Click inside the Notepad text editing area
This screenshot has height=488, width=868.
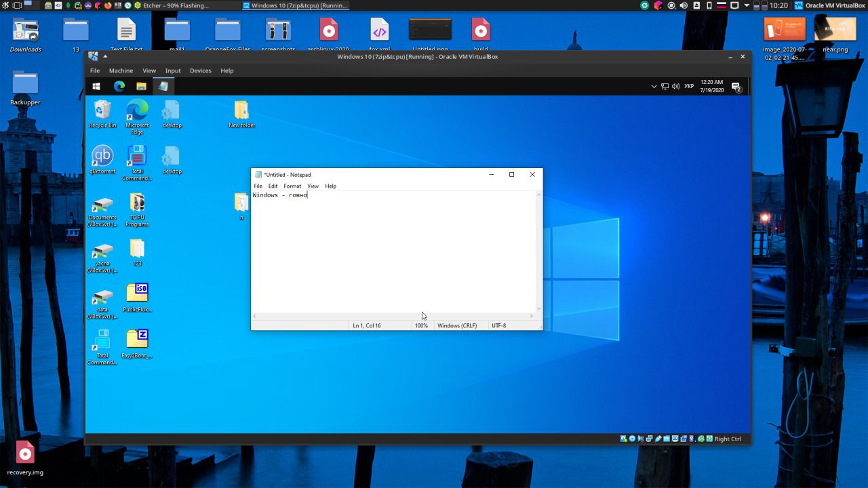393,251
